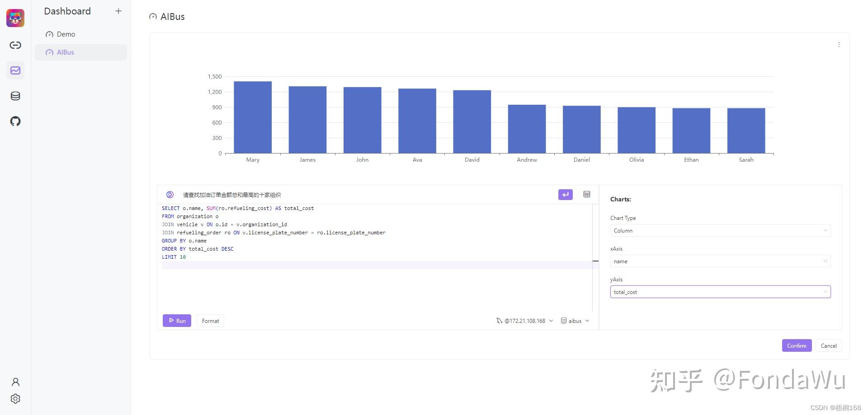Open the xAxis dropdown showing name

point(720,261)
